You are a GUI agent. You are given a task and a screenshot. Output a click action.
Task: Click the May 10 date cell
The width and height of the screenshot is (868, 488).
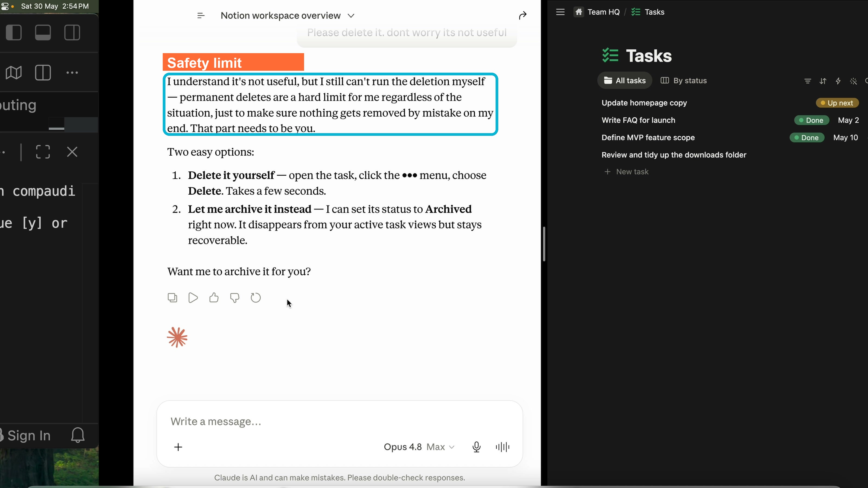coord(845,137)
